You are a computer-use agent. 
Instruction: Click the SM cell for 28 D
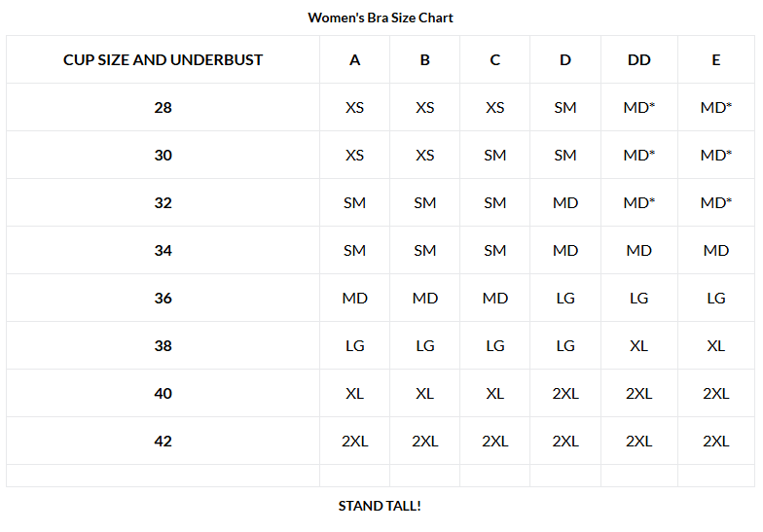click(x=564, y=107)
